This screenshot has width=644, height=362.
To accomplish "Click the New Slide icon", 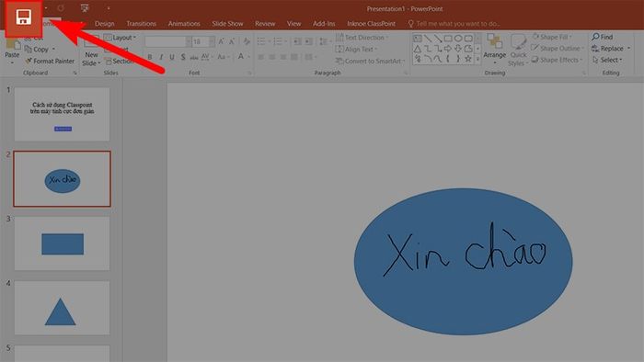I will click(91, 40).
